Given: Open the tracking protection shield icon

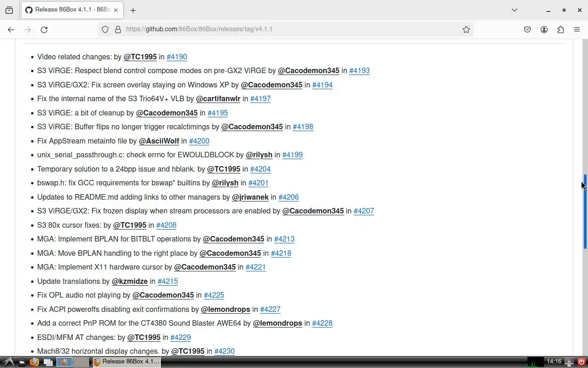Looking at the screenshot, I should [x=105, y=29].
